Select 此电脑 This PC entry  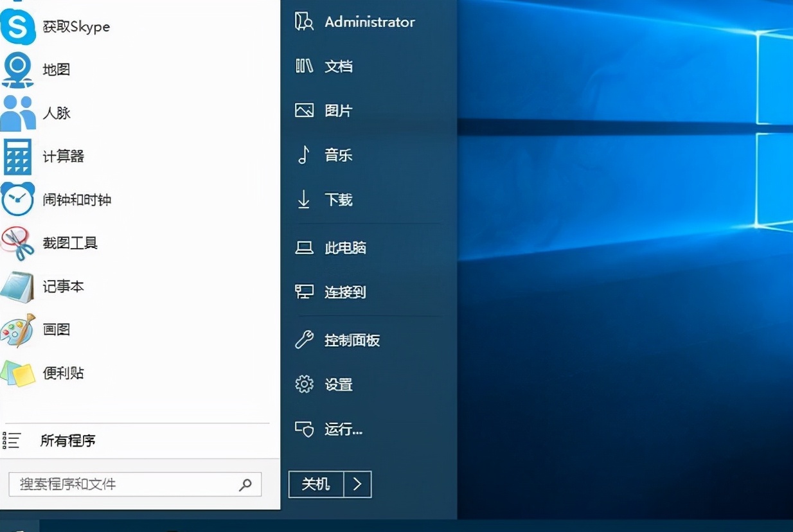point(345,248)
